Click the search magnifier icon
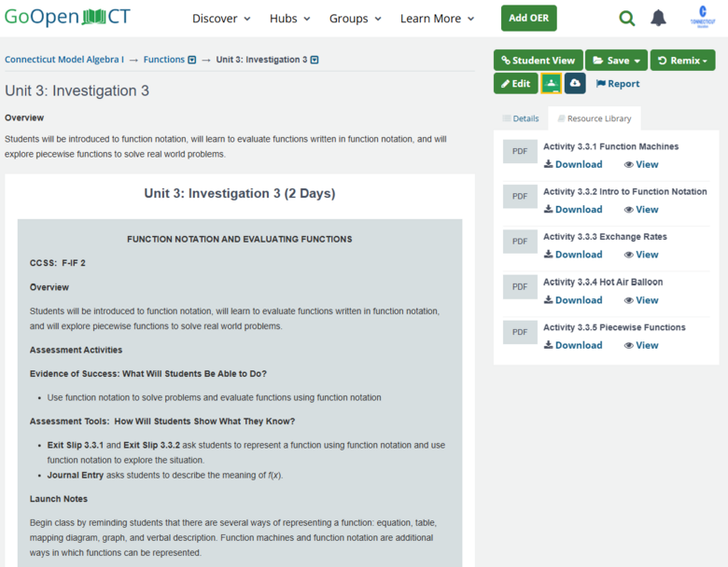 [x=627, y=19]
